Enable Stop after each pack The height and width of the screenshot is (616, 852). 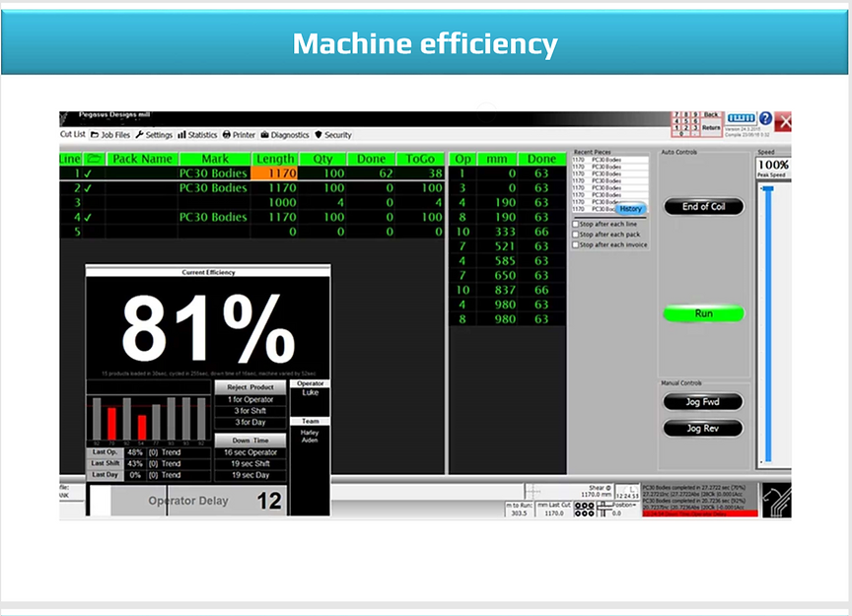pos(576,235)
